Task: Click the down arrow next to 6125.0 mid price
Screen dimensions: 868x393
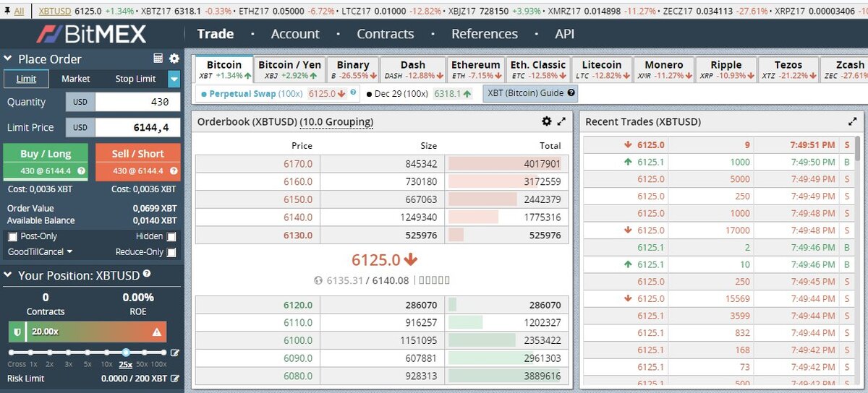Action: coord(411,259)
